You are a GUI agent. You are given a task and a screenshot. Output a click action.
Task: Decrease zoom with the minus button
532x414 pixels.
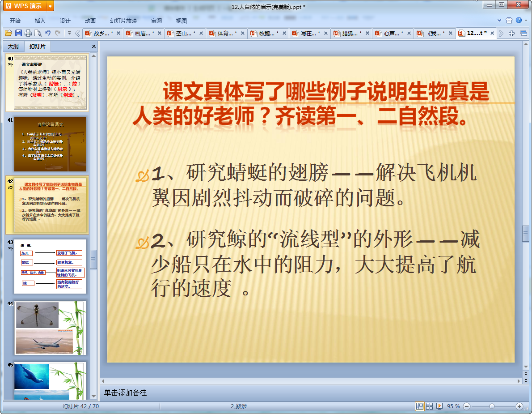pos(467,406)
